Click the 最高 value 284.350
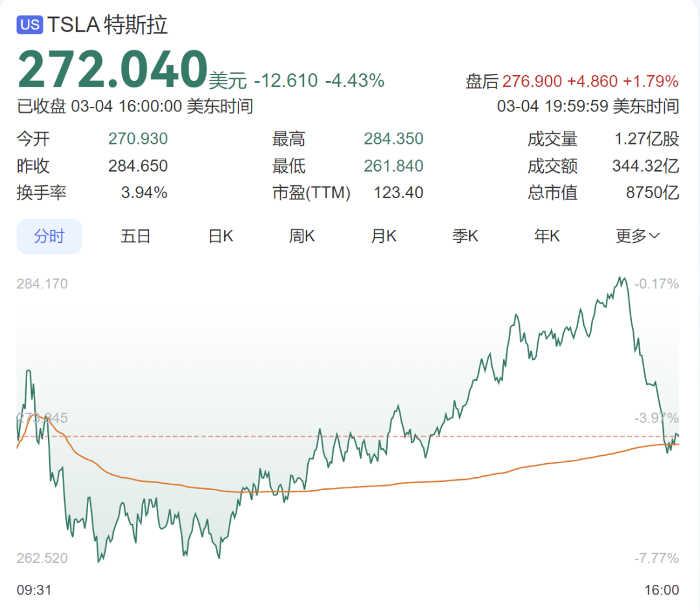This screenshot has width=700, height=612. click(x=393, y=139)
